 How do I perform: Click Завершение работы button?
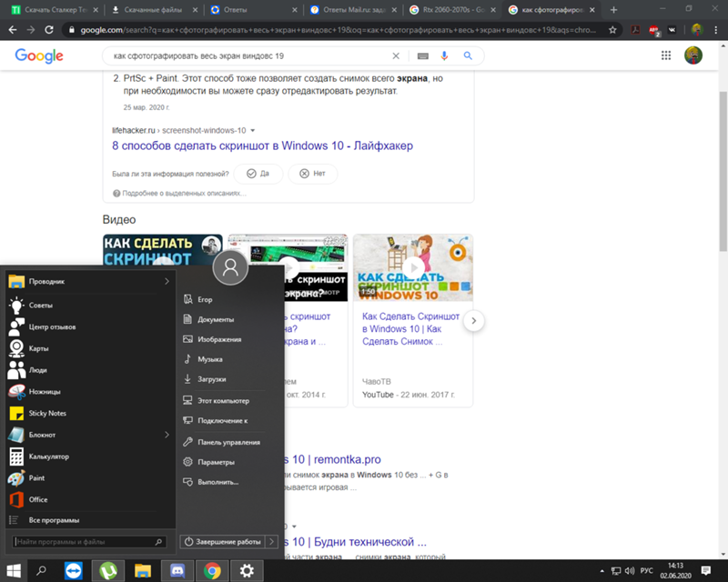coord(223,542)
